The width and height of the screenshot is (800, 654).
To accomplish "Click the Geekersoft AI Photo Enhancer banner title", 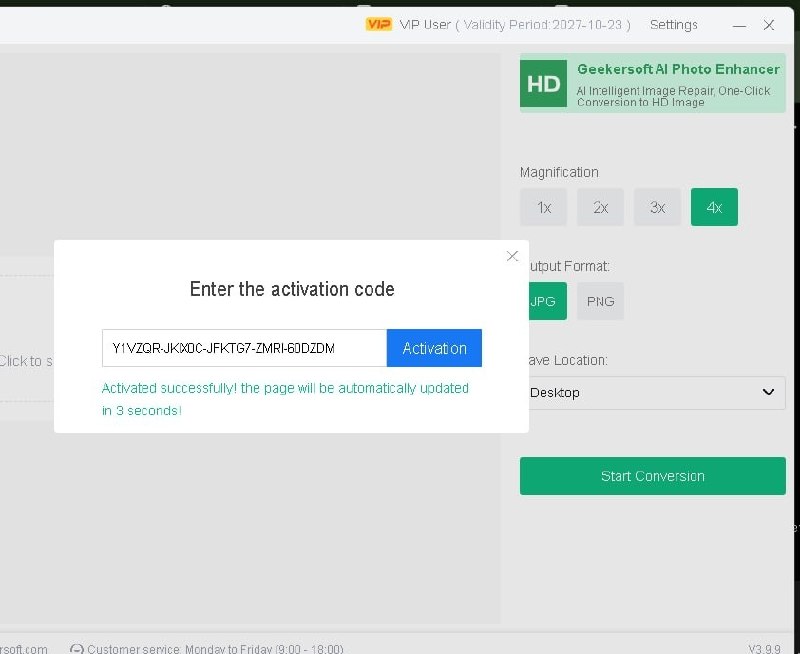I will click(x=678, y=69).
